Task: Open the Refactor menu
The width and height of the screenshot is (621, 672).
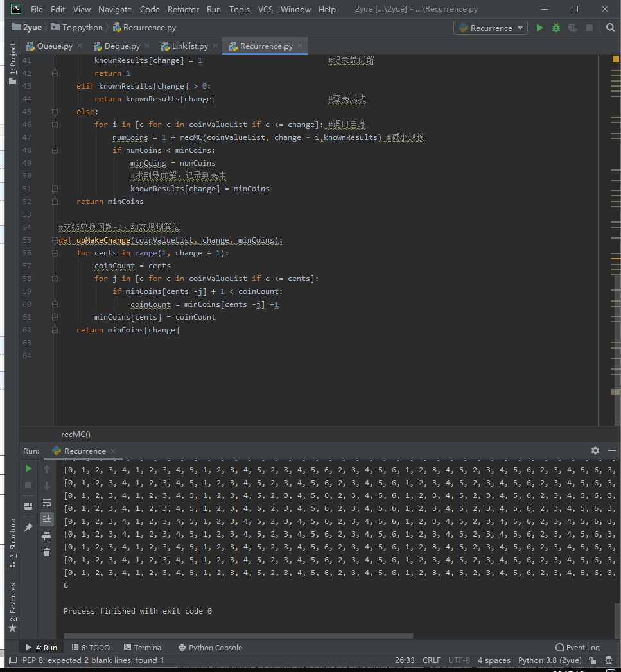Action: pyautogui.click(x=183, y=9)
